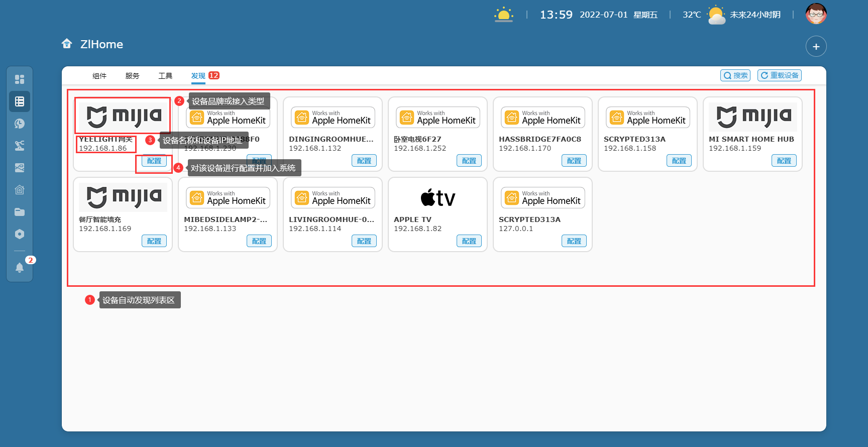The width and height of the screenshot is (868, 447).
Task: Click the MIBEDSIDELAMP2-... device name
Action: click(x=226, y=219)
